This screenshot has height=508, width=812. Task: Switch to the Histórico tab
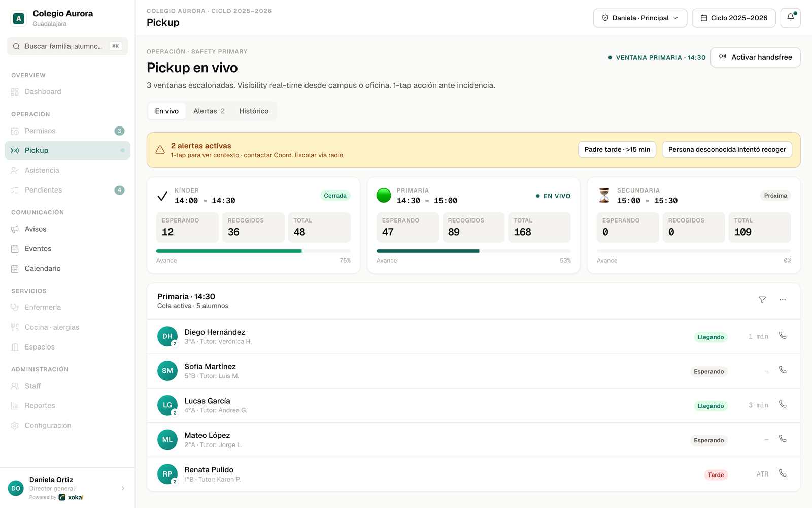click(254, 111)
